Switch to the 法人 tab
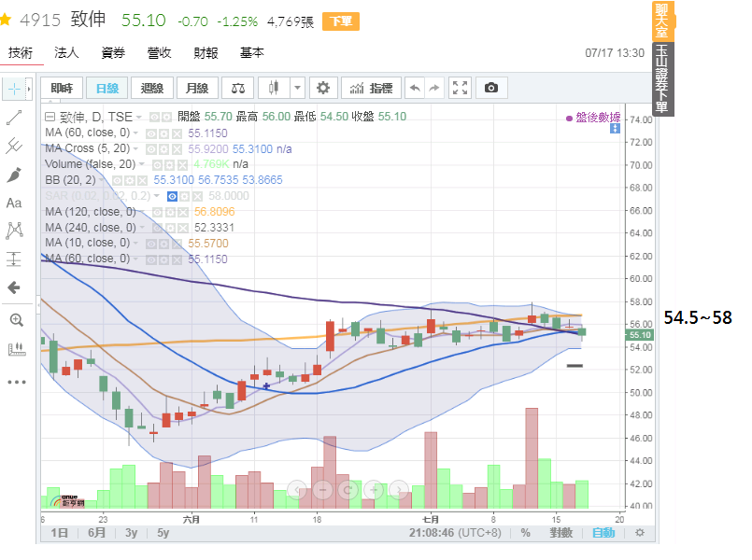The image size is (752, 560). [66, 52]
